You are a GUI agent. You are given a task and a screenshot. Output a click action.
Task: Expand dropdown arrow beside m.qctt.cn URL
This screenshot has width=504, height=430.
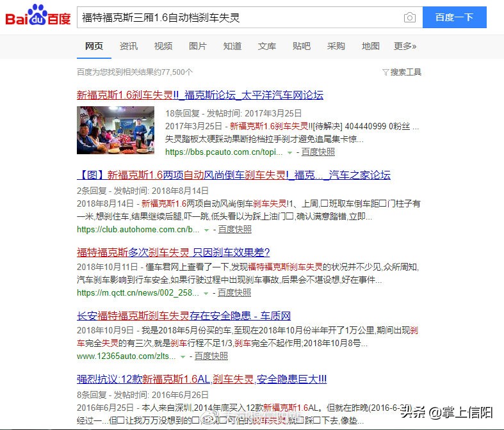click(x=206, y=293)
